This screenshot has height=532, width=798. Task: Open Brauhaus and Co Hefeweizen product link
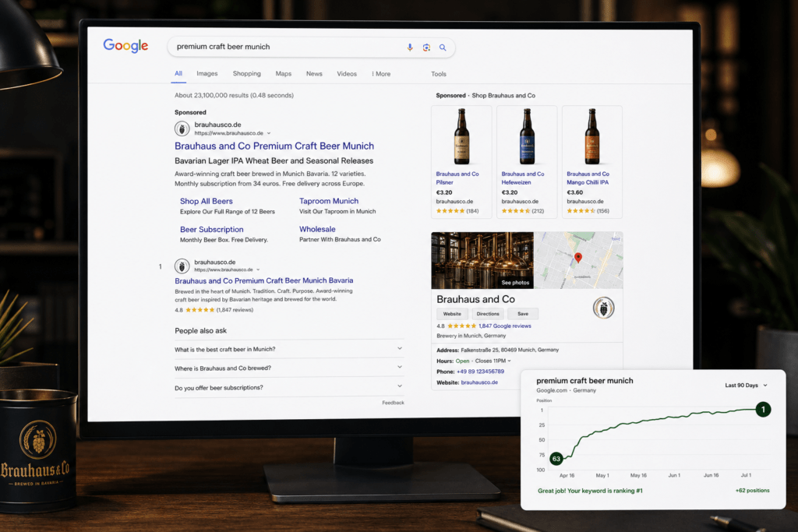pyautogui.click(x=523, y=178)
